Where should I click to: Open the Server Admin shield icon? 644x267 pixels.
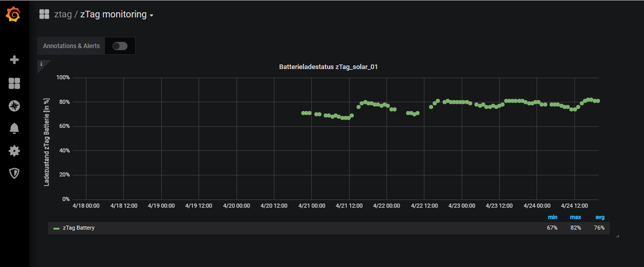(14, 173)
